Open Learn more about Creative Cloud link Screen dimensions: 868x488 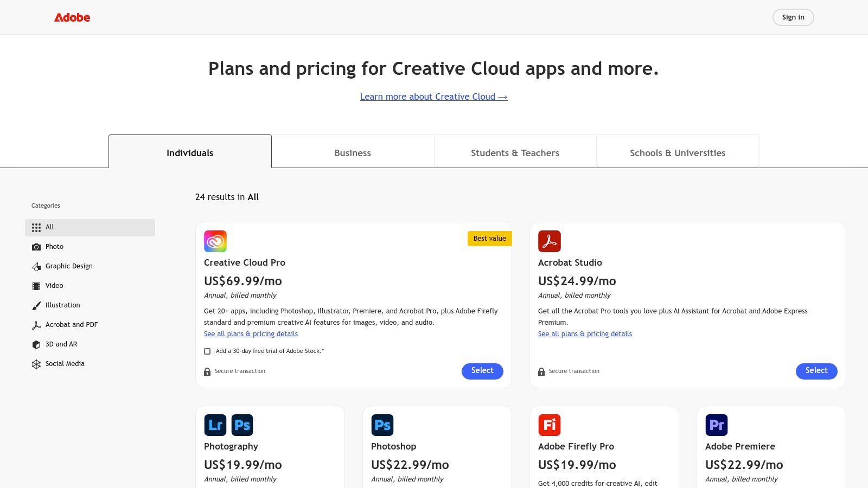click(433, 97)
